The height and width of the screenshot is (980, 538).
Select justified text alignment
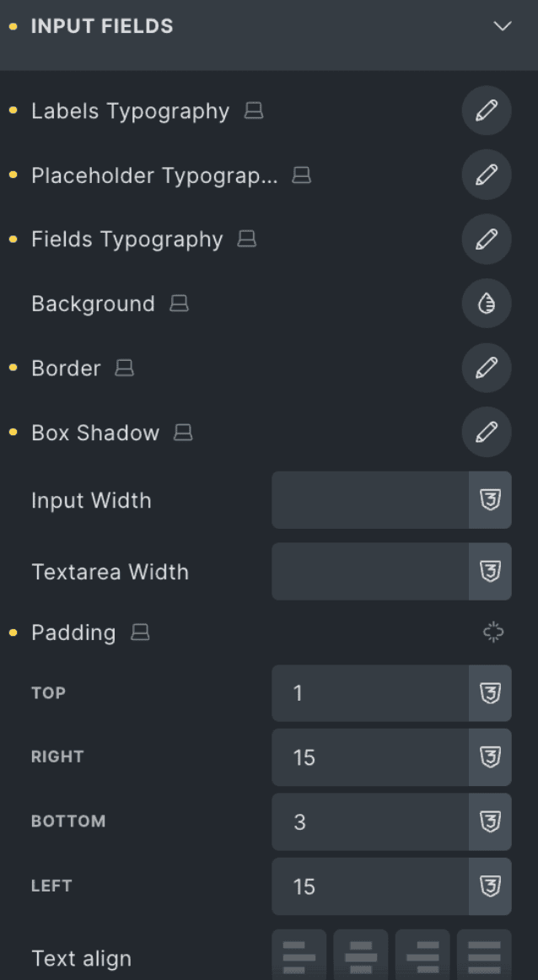[483, 957]
